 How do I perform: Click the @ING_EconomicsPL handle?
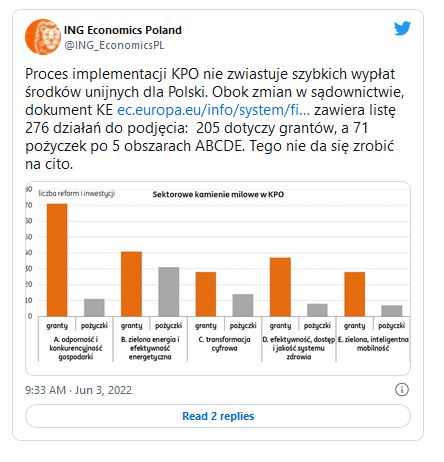114,45
